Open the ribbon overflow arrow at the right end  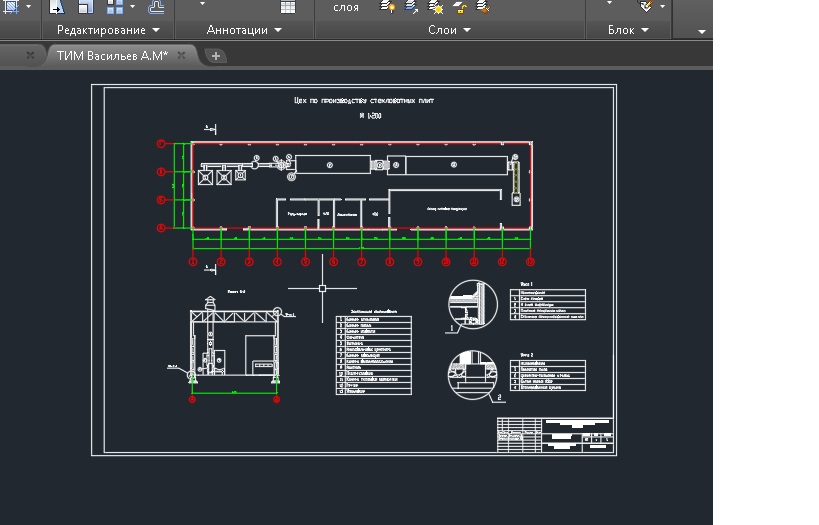[701, 31]
